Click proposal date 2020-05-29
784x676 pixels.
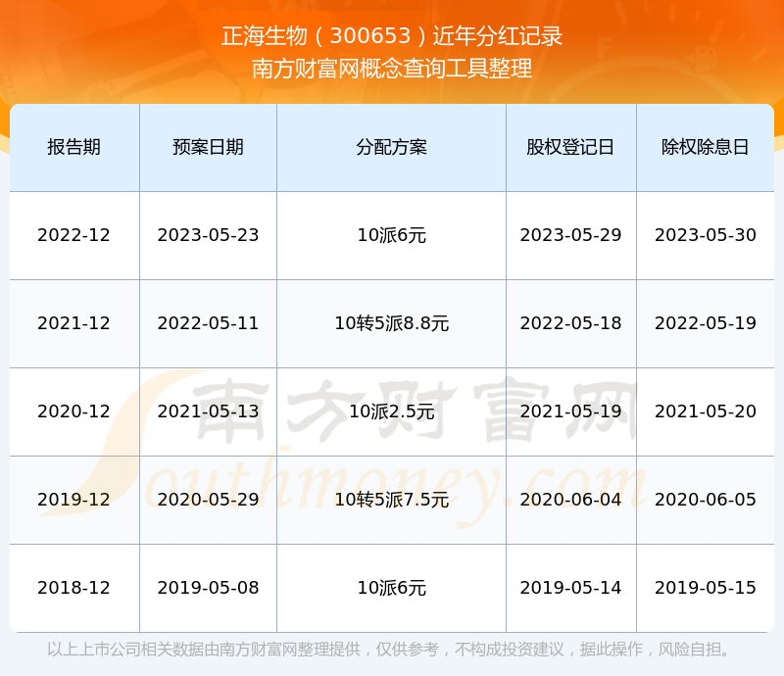pyautogui.click(x=208, y=500)
